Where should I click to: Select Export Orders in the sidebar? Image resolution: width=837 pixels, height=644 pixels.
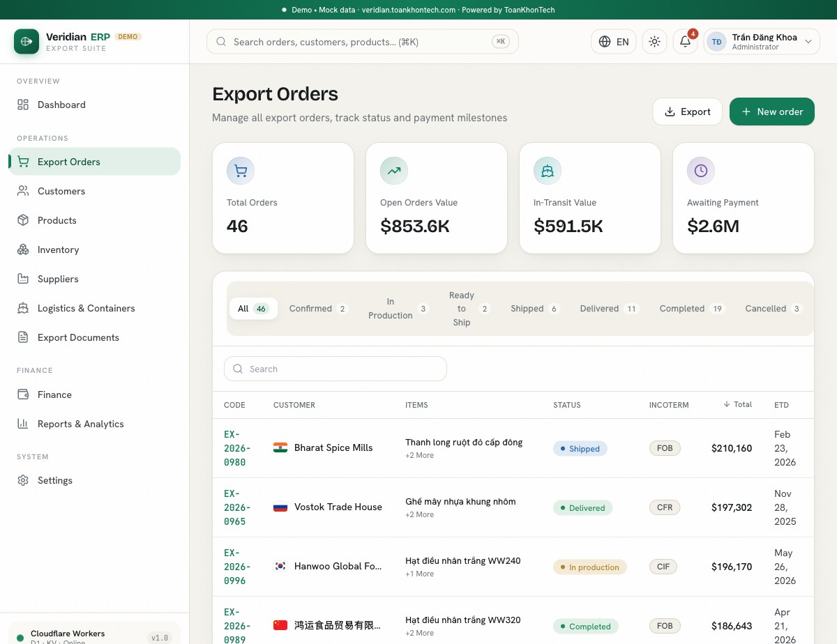click(x=94, y=162)
